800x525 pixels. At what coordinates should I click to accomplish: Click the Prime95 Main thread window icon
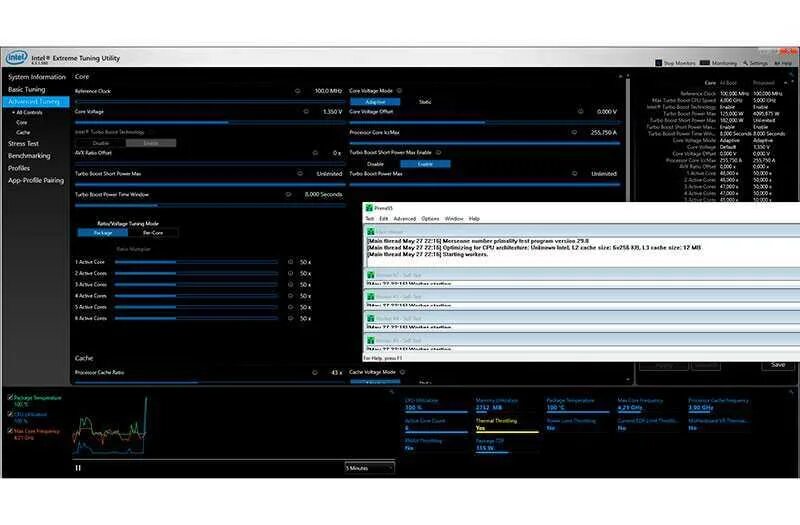click(371, 232)
